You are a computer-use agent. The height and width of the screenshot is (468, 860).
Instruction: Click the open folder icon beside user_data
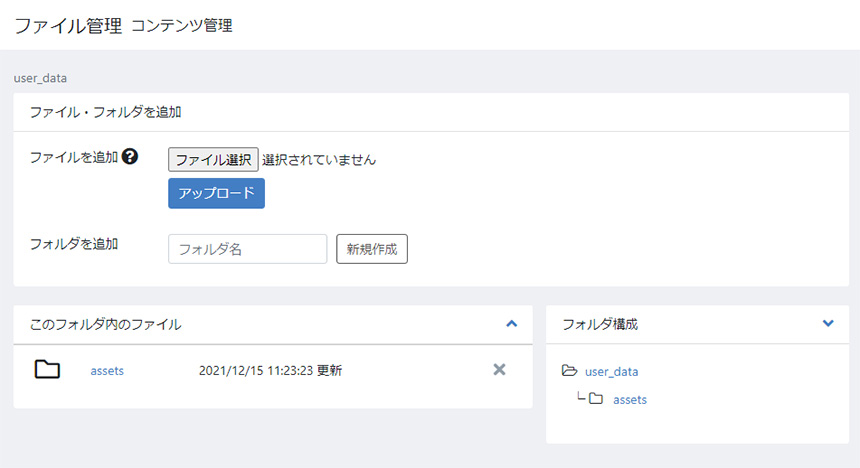pyautogui.click(x=570, y=371)
